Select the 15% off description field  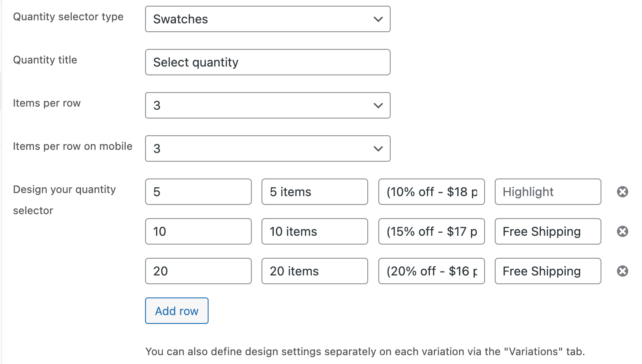tap(431, 231)
